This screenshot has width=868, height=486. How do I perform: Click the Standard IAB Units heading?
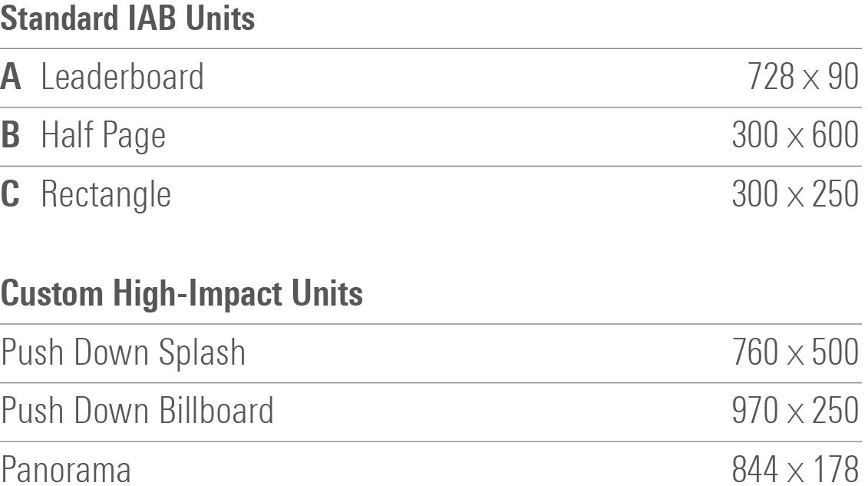(127, 18)
